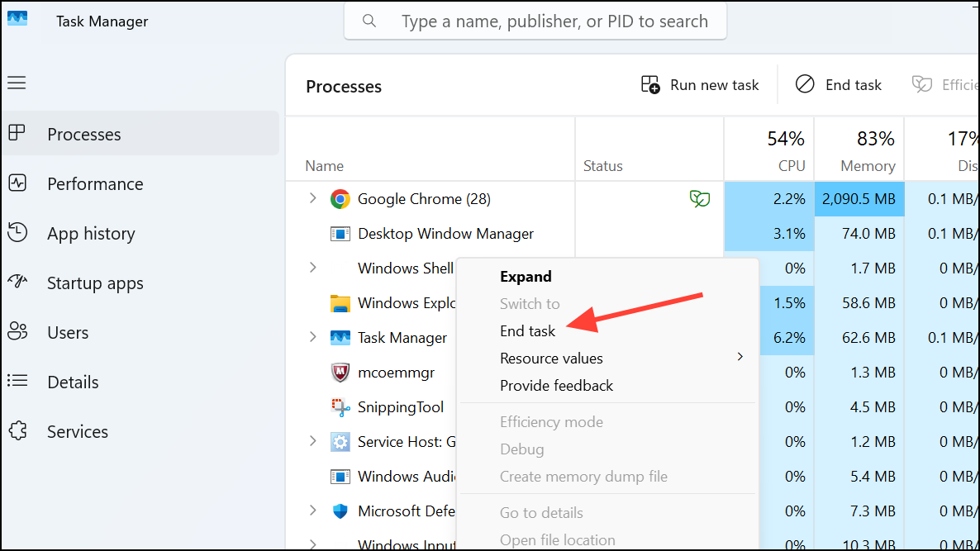980x551 pixels.
Task: Open the Resource values submenu
Action: click(x=551, y=358)
